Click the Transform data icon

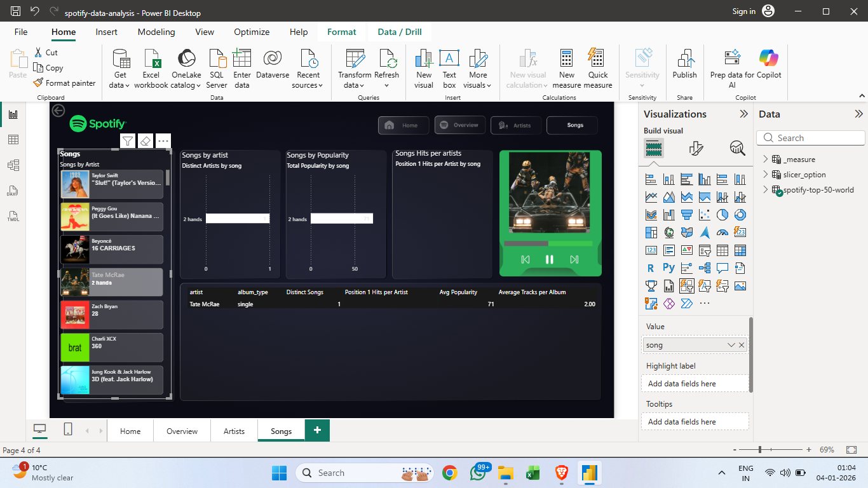(x=355, y=58)
